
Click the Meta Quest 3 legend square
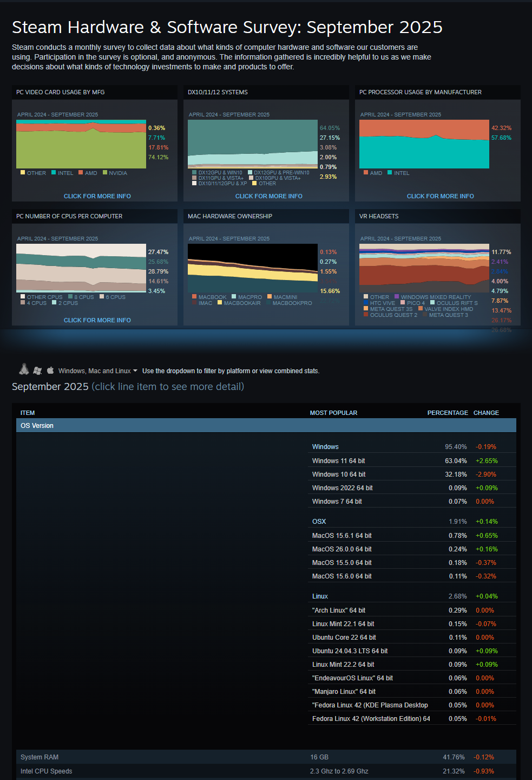point(425,315)
